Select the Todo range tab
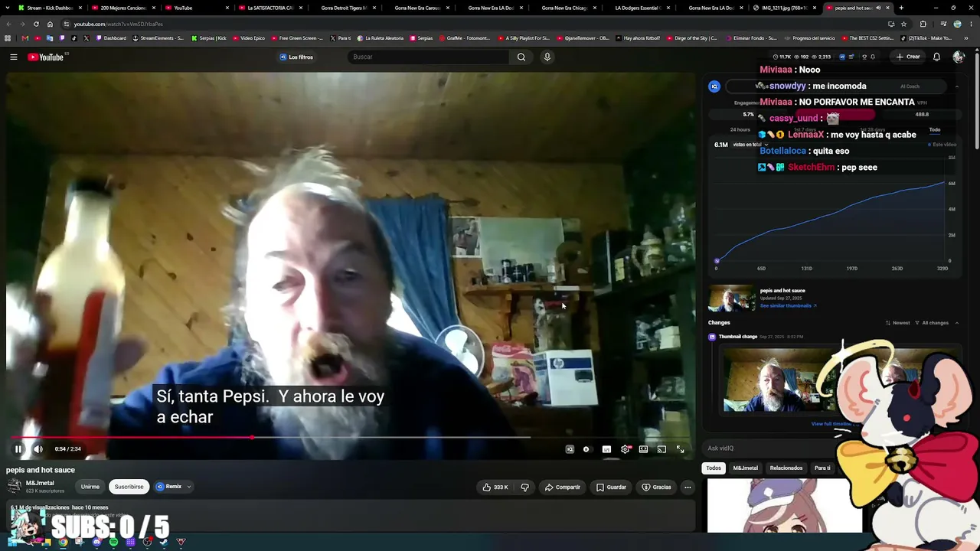 coord(934,129)
